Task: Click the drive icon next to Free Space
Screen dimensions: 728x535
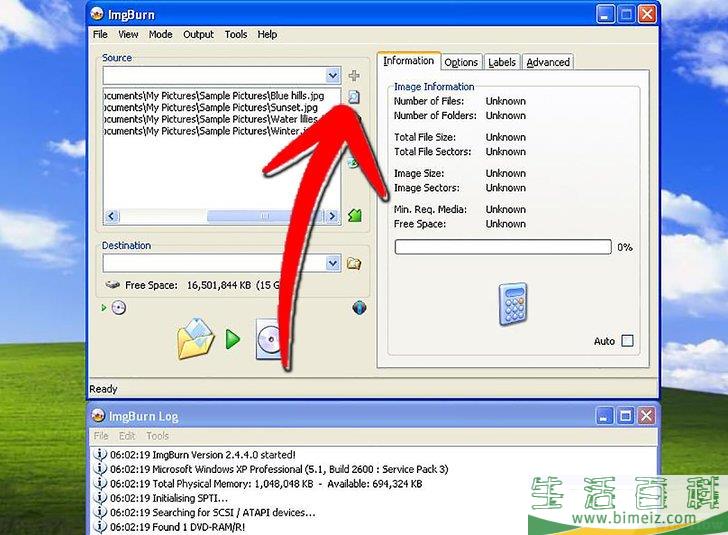Action: click(x=113, y=285)
